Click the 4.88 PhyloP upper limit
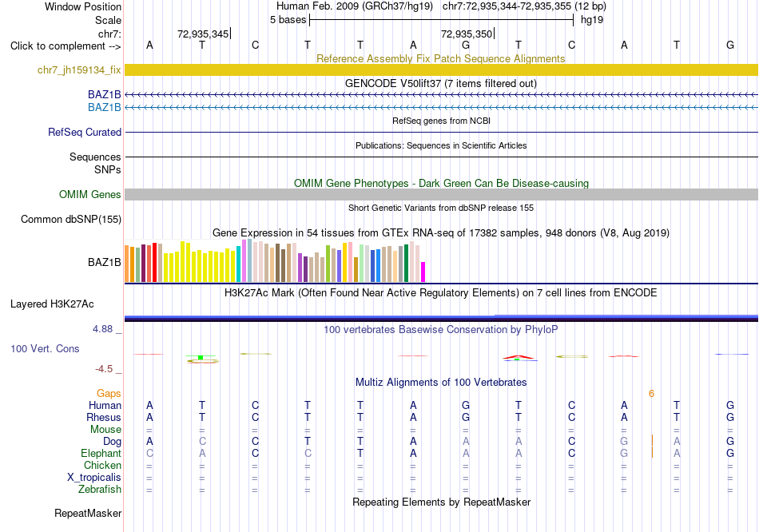Screen dimensions: 759x532 [x=102, y=329]
